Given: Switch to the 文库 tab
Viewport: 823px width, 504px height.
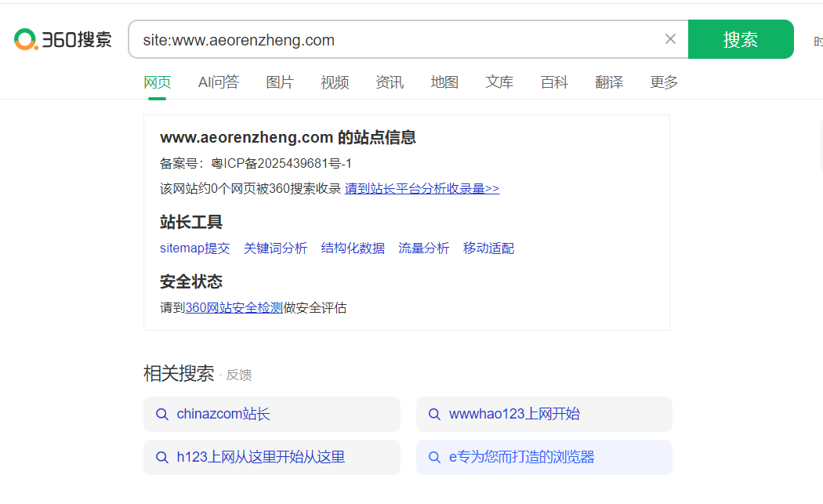Looking at the screenshot, I should point(499,82).
